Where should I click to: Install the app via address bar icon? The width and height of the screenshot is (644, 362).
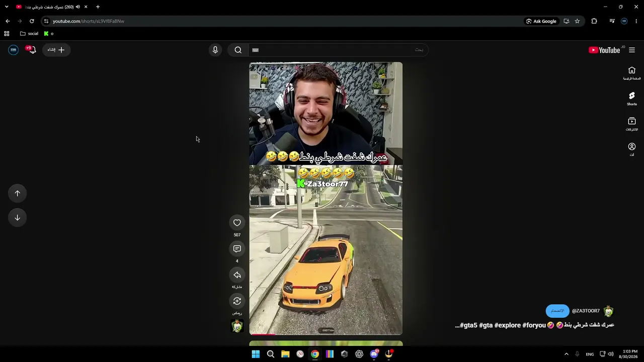point(566,21)
